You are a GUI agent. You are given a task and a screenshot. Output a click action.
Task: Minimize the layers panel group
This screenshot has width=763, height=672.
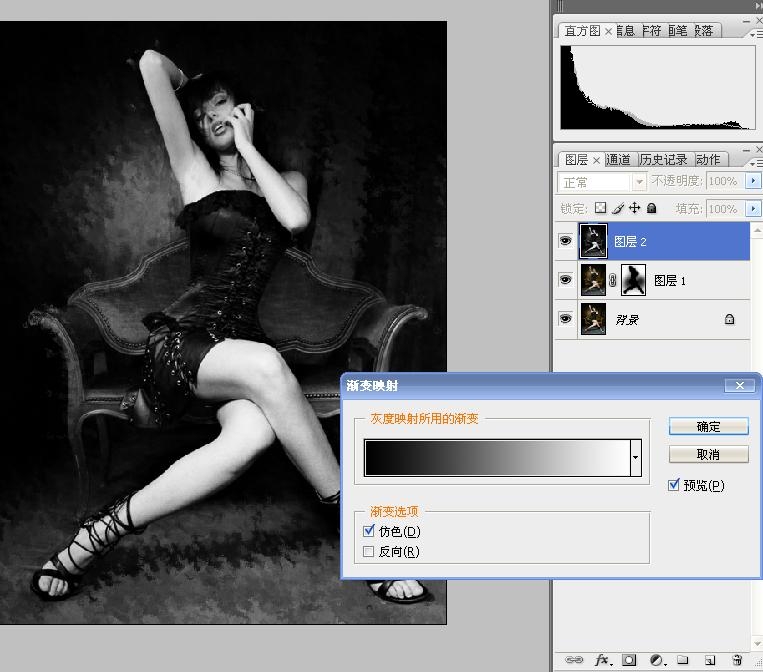746,150
